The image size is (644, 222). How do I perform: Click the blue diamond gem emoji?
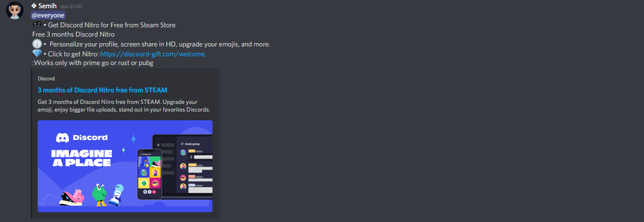tap(37, 54)
